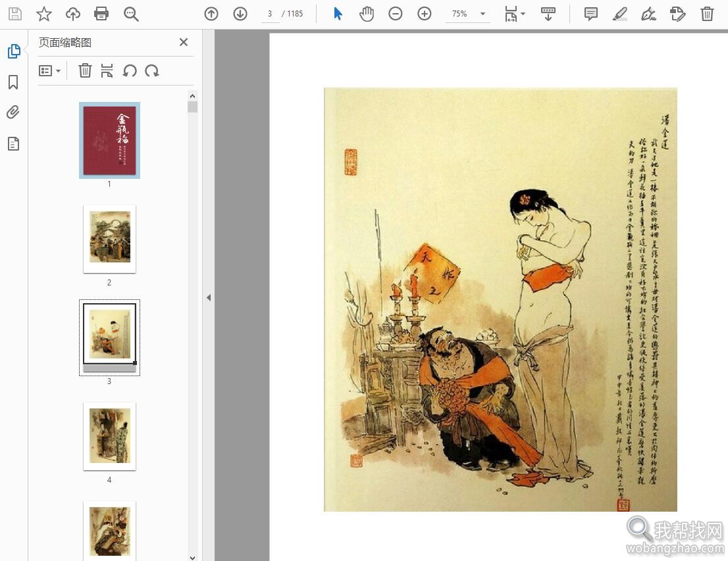Open the bookmarks sidebar panel

pos(13,82)
